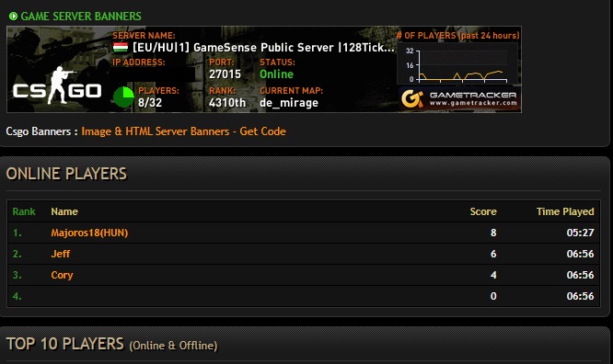
Task: Click the Hungarian flag icon beside the server name
Action: tap(121, 47)
